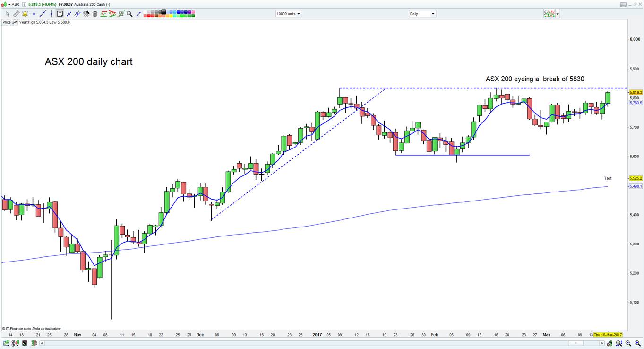Image resolution: width=644 pixels, height=349 pixels.
Task: Click the 5,783.5 moving average value label
Action: [x=635, y=103]
